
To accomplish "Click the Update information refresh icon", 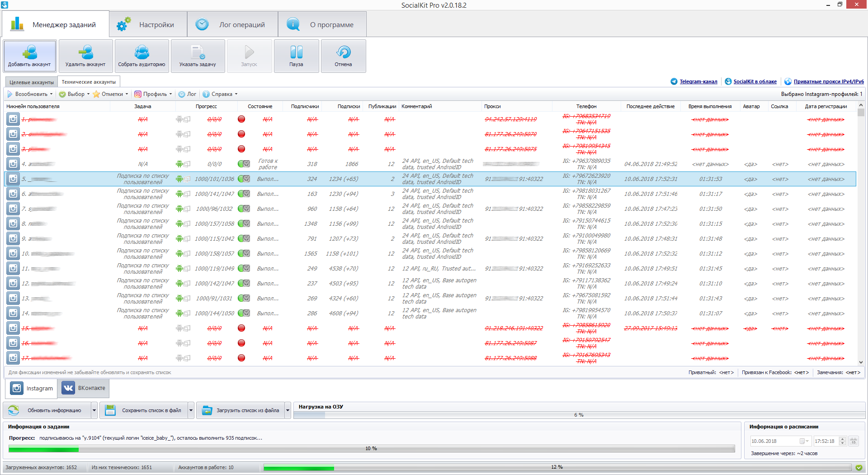I will [x=14, y=410].
